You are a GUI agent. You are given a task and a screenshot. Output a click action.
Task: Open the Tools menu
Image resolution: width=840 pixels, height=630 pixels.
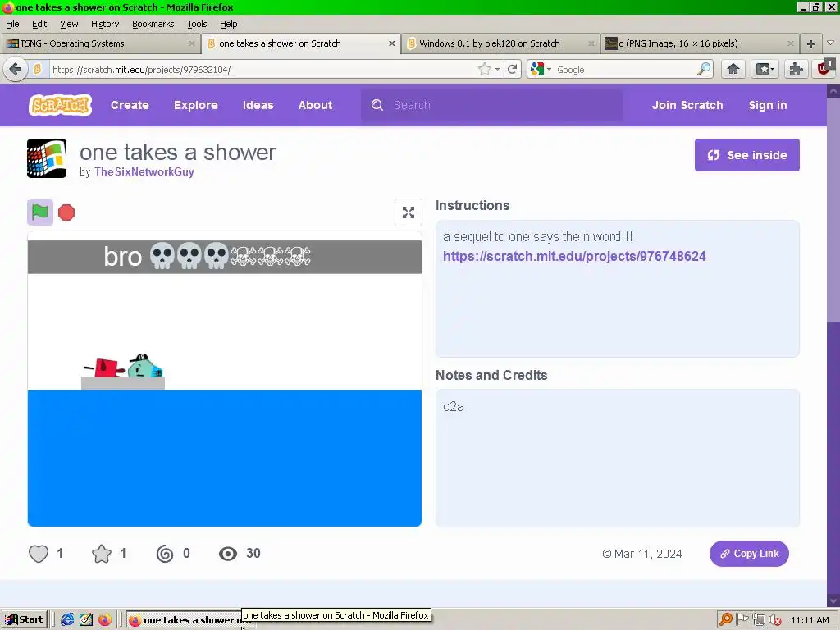pyautogui.click(x=197, y=24)
